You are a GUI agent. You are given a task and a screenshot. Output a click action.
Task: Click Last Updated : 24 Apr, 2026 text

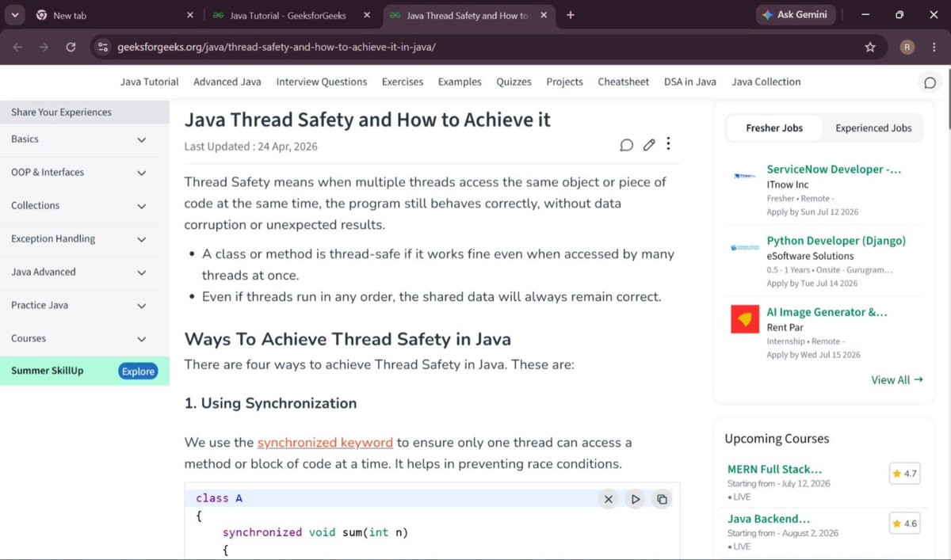(x=250, y=147)
